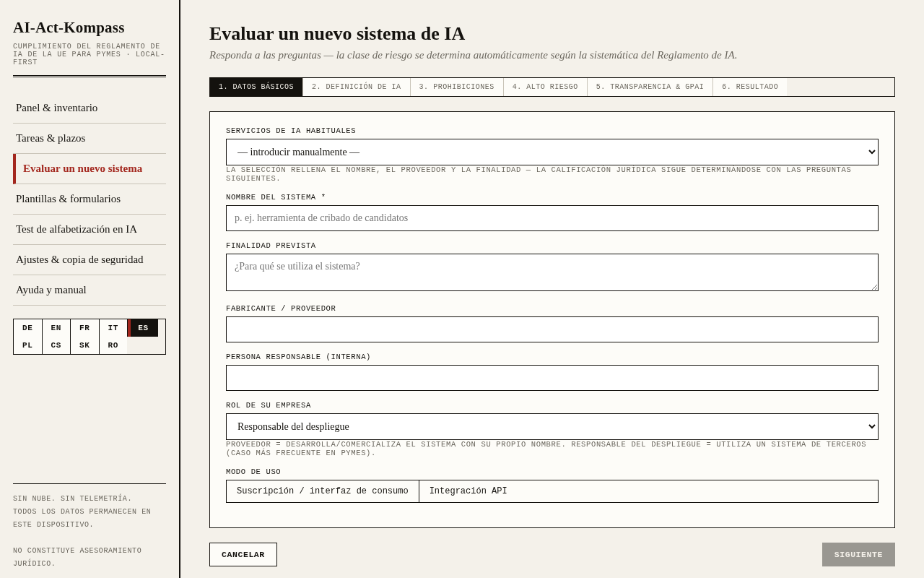924x578 pixels.
Task: Select Evaluar un nuevo sistema menu item
Action: [90, 168]
